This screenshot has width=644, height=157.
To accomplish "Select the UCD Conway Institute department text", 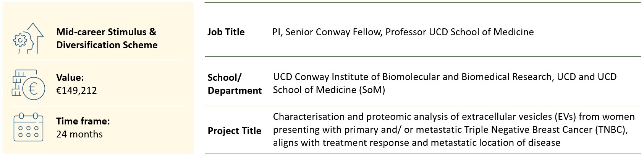I will click(444, 83).
